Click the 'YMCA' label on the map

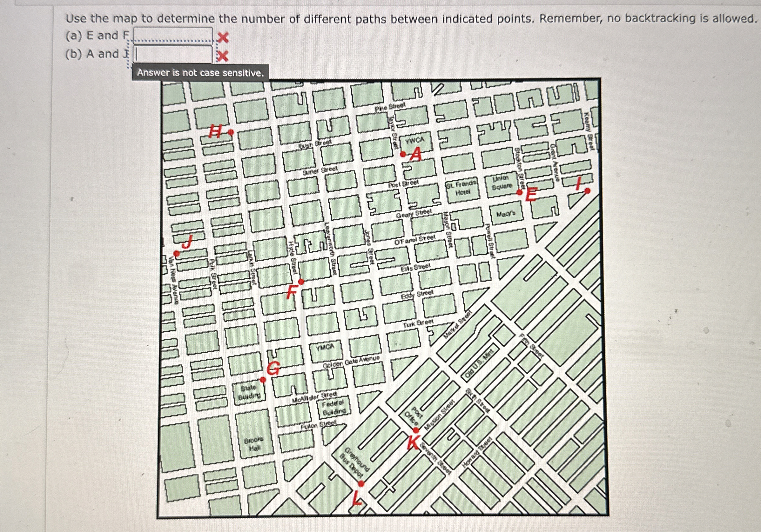click(x=325, y=347)
